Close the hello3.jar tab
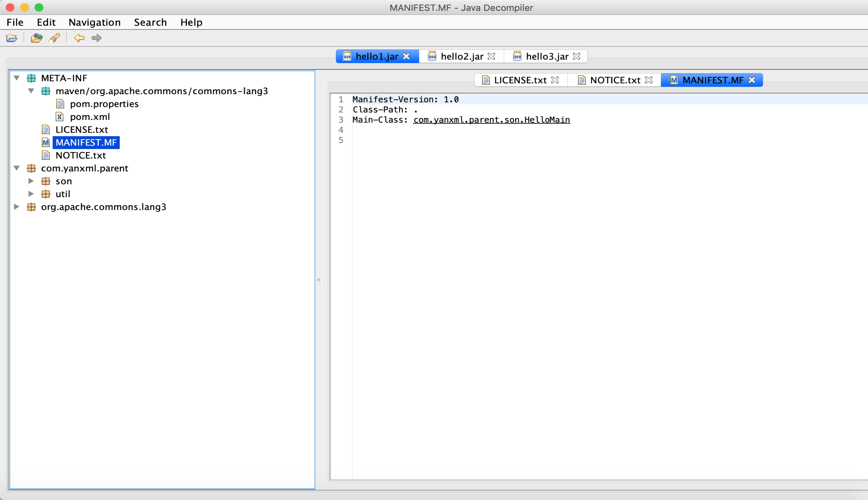Screen dimensions: 868x500 pos(577,56)
